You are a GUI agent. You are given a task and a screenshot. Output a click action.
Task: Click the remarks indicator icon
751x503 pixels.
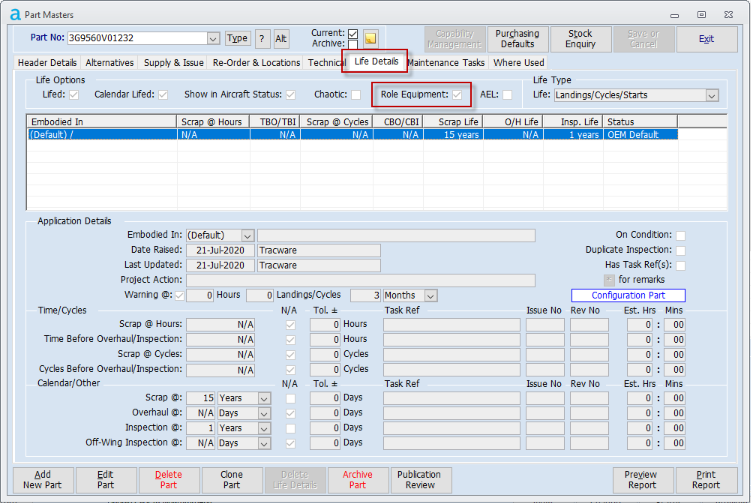[608, 279]
